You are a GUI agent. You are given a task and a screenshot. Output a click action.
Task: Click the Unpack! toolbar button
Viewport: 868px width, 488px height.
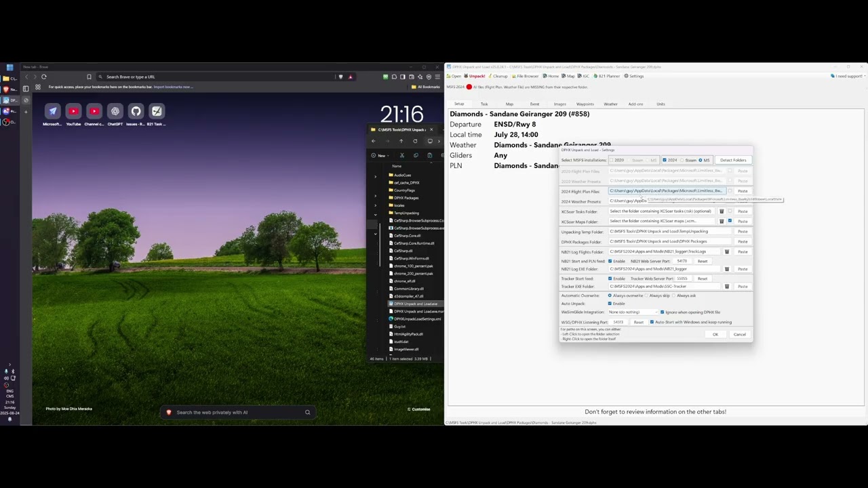tap(476, 76)
